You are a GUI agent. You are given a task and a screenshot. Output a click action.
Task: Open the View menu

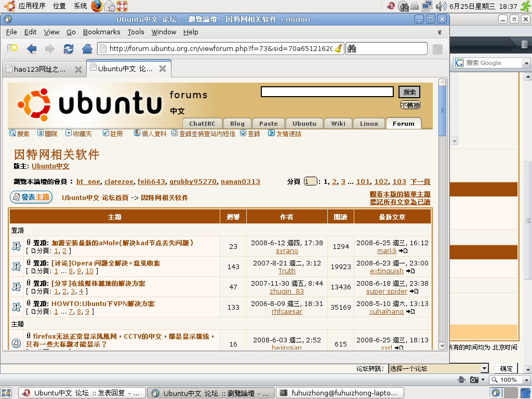[51, 32]
